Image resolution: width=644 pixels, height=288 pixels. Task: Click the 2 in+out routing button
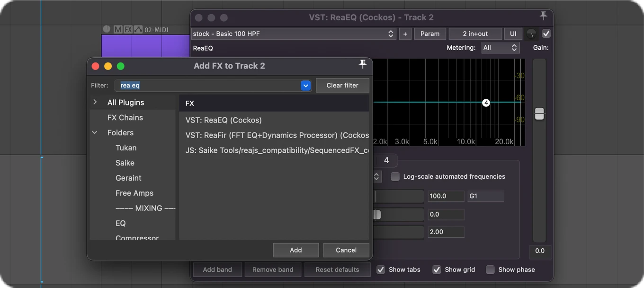475,34
